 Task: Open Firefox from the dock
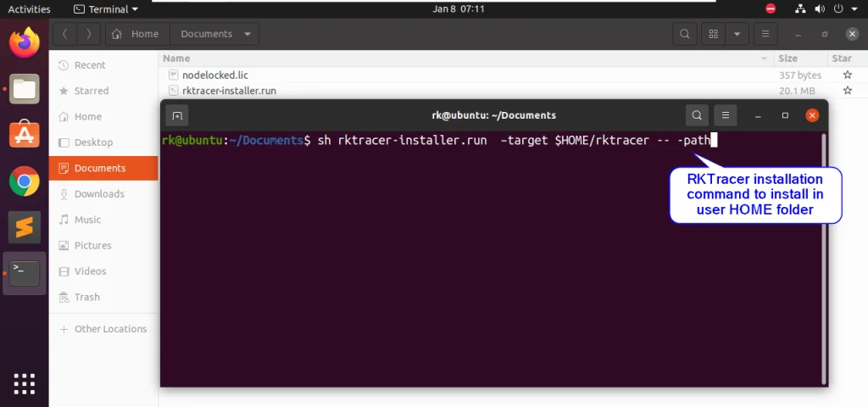25,42
